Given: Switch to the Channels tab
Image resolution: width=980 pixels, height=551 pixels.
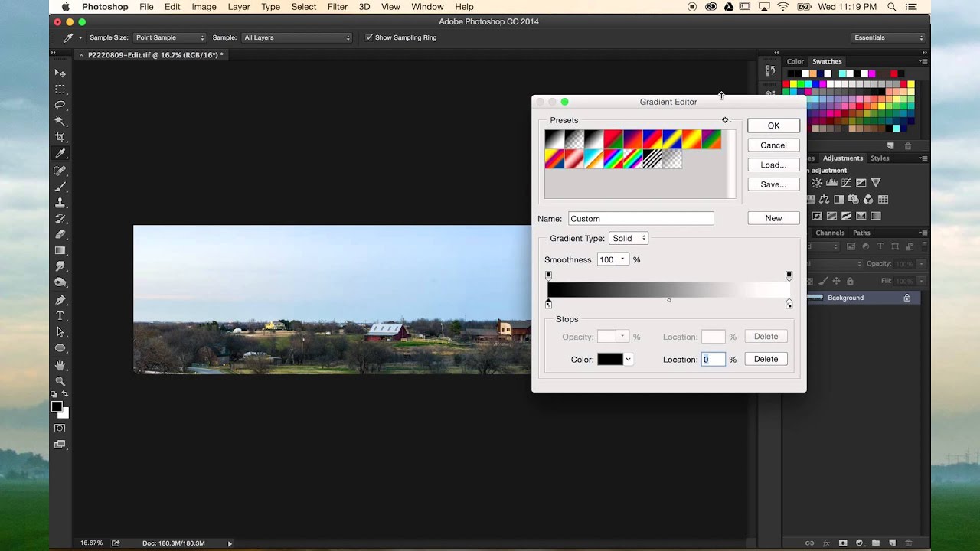Looking at the screenshot, I should tap(830, 233).
